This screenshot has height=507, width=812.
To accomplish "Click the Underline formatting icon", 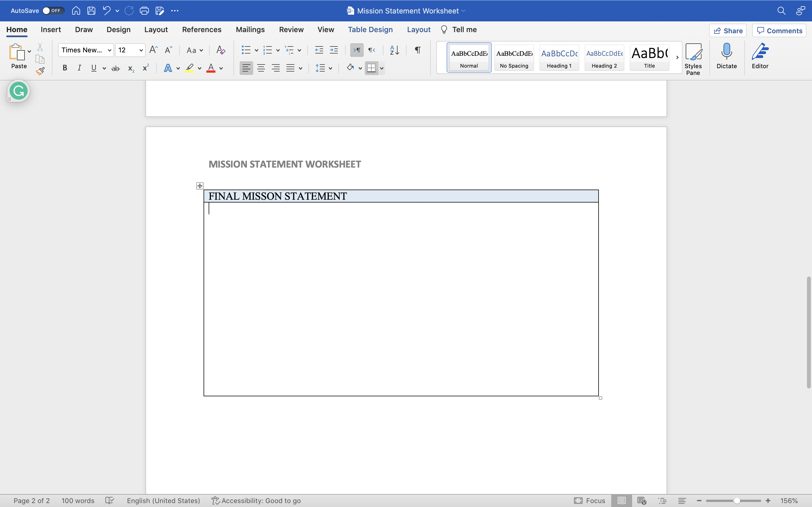I will 94,69.
